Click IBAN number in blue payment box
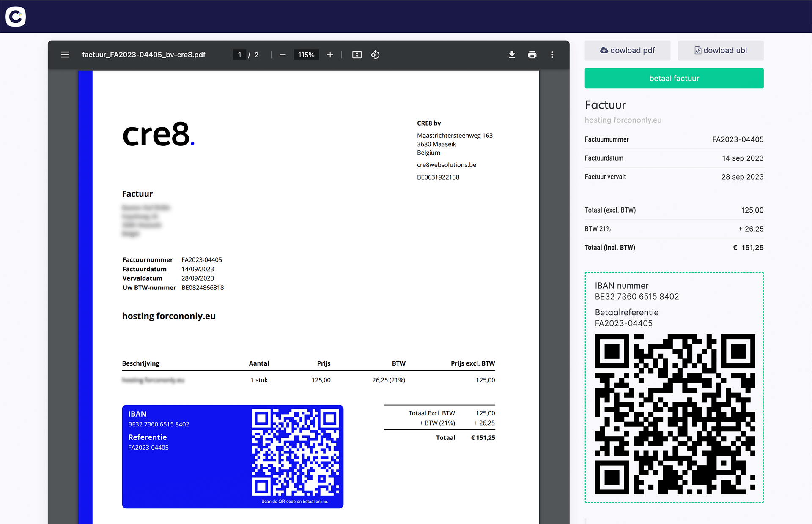Image resolution: width=812 pixels, height=524 pixels. (159, 424)
